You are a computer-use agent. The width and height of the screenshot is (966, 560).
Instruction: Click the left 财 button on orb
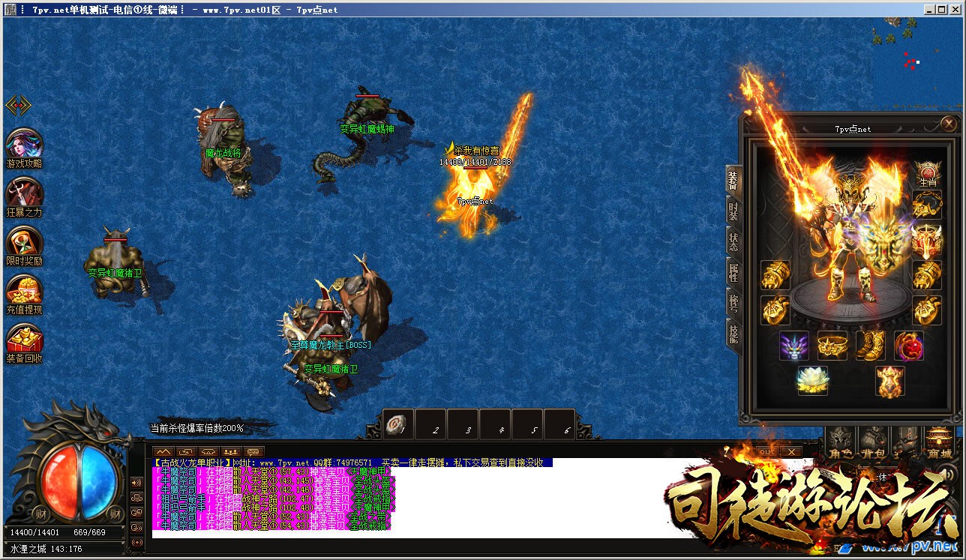coord(43,514)
